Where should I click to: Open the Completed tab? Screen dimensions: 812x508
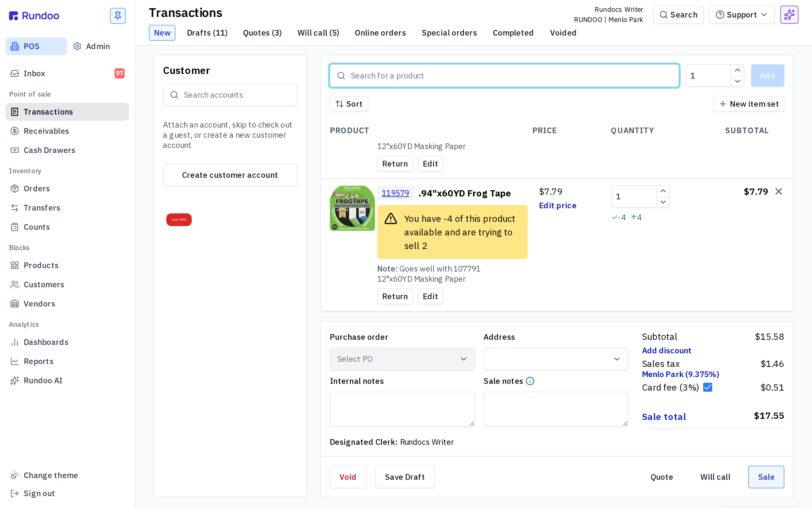click(513, 32)
